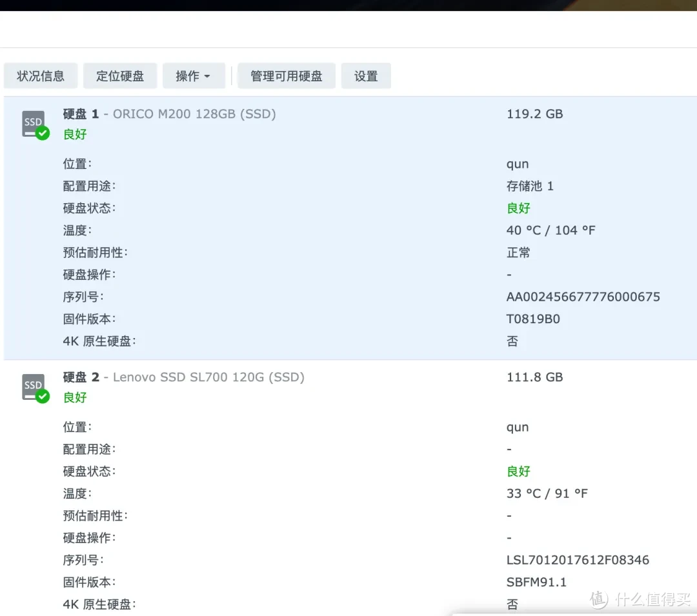This screenshot has height=616, width=697.
Task: Click 管理可用硬盘 to manage available drives
Action: (x=286, y=75)
